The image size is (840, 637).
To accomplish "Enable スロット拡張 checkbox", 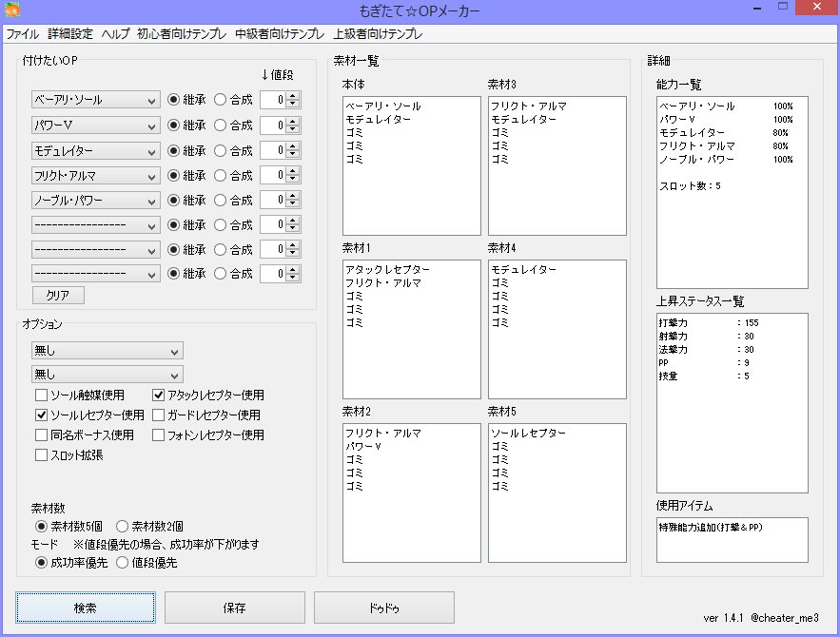I will (68, 455).
